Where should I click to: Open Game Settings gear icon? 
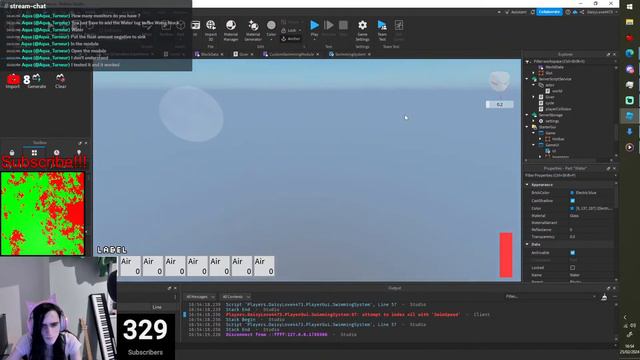[362, 30]
